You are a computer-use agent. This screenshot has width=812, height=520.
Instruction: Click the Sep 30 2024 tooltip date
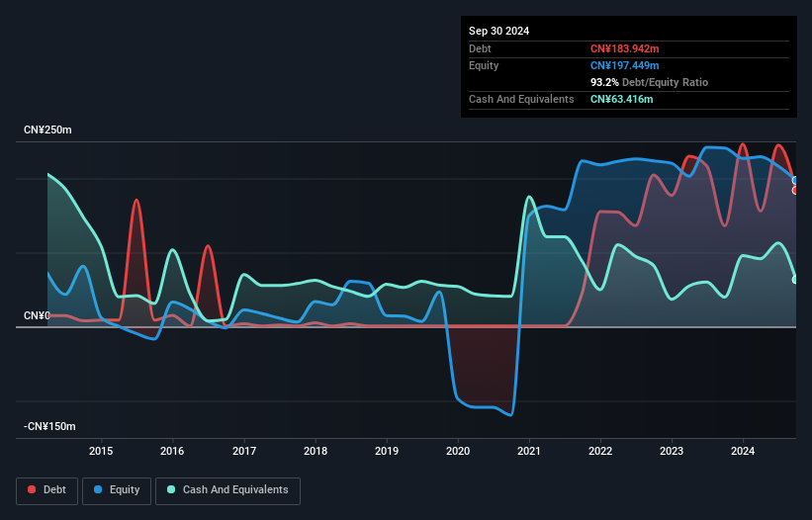pyautogui.click(x=498, y=31)
